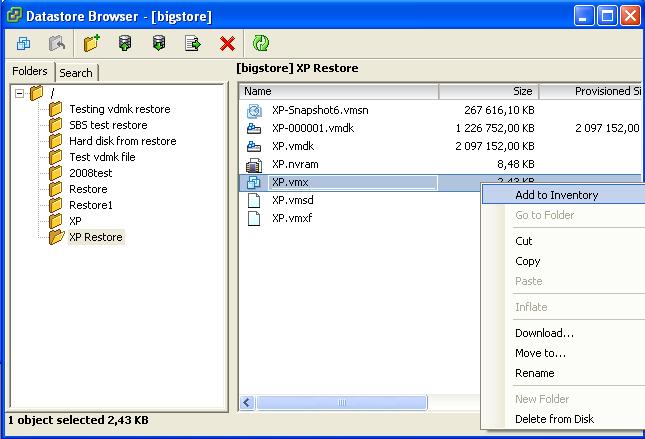Image resolution: width=645 pixels, height=439 pixels.
Task: Switch to the Folders tab
Action: (30, 71)
